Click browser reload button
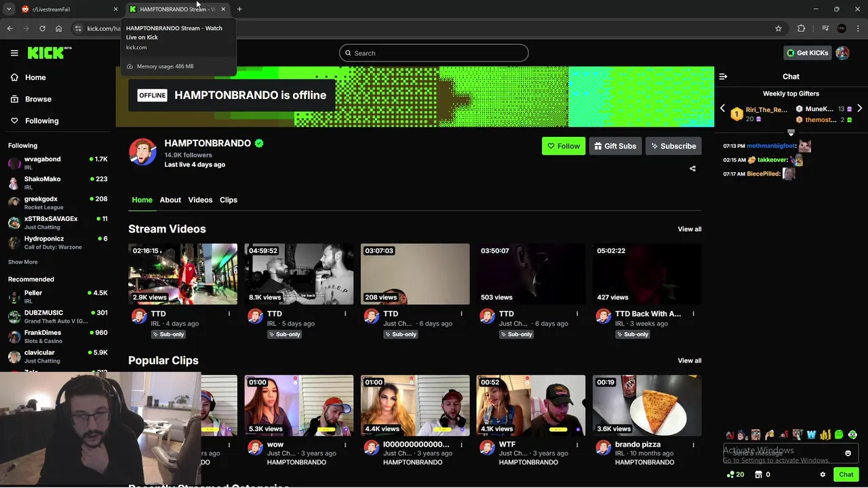The width and height of the screenshot is (868, 488). point(42,28)
